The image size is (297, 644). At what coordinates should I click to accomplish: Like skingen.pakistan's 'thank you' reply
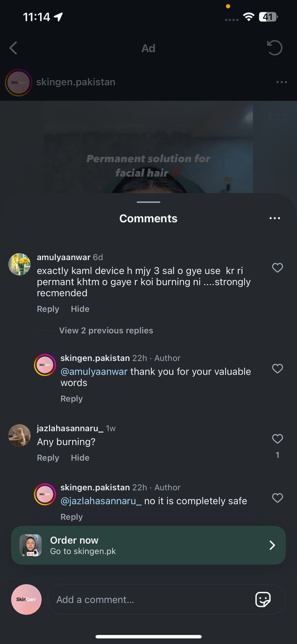pos(277,368)
